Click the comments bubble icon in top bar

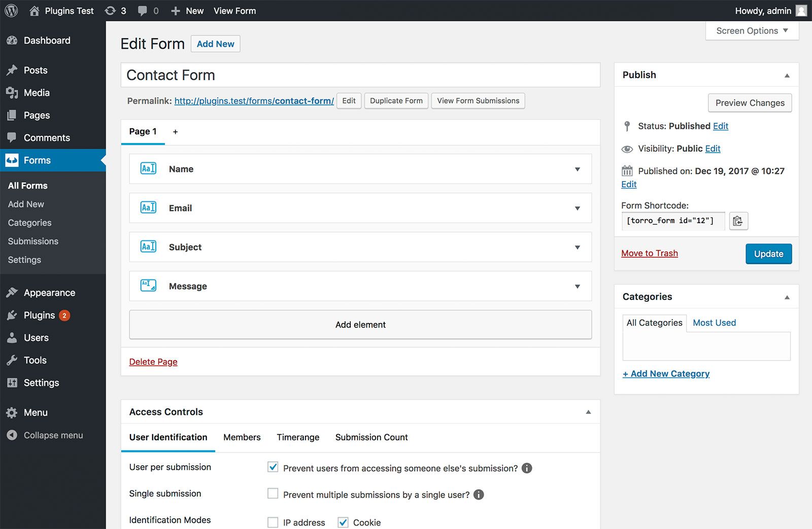(143, 10)
